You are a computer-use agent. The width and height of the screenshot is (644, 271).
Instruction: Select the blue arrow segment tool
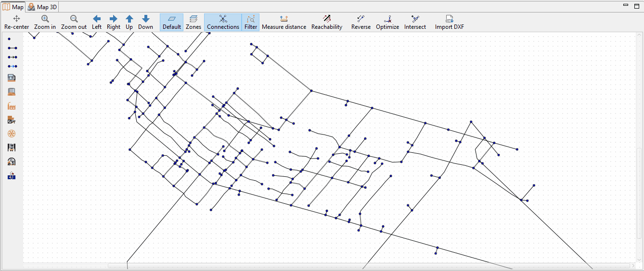(x=13, y=66)
